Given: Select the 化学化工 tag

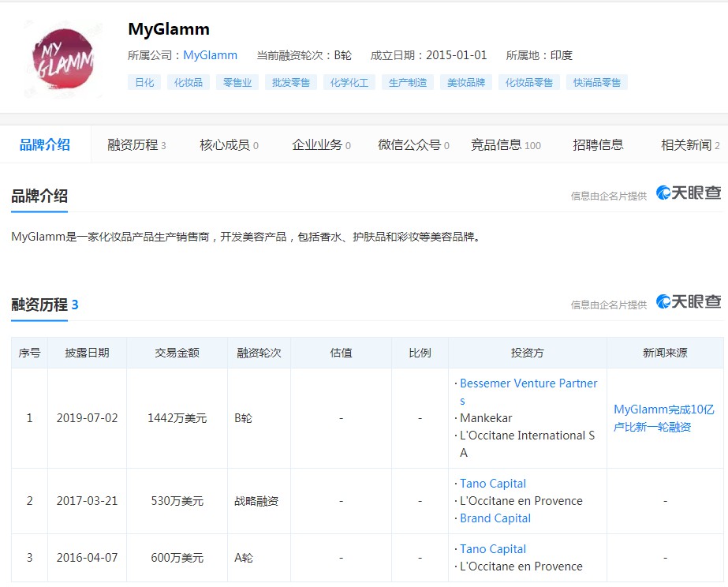Looking at the screenshot, I should click(349, 83).
